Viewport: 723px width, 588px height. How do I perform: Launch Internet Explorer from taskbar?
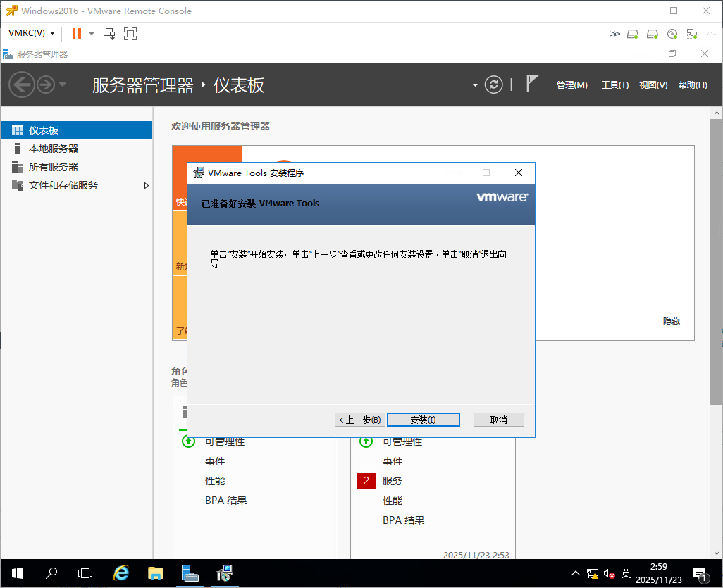(121, 573)
